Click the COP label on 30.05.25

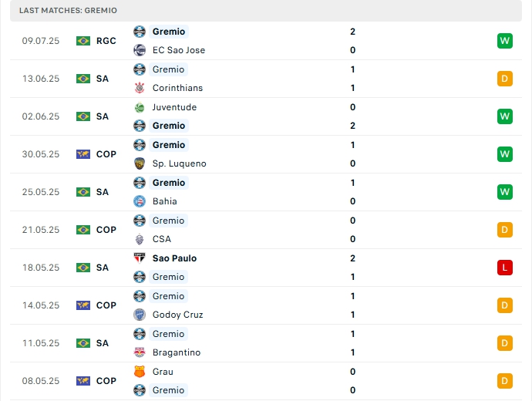click(106, 154)
